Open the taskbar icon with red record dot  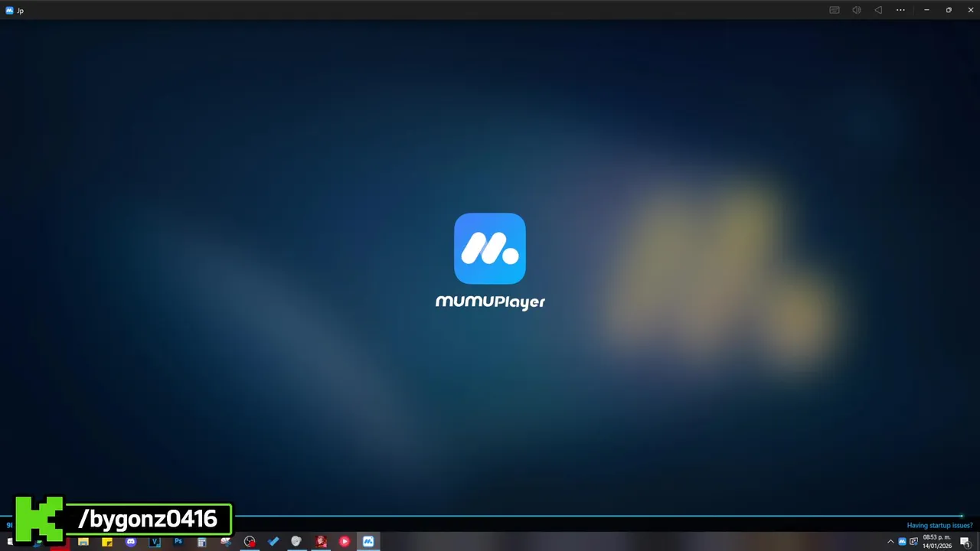[x=250, y=542]
